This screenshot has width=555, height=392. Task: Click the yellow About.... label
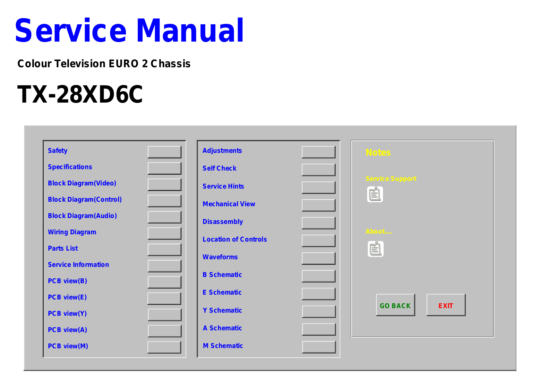tap(379, 231)
